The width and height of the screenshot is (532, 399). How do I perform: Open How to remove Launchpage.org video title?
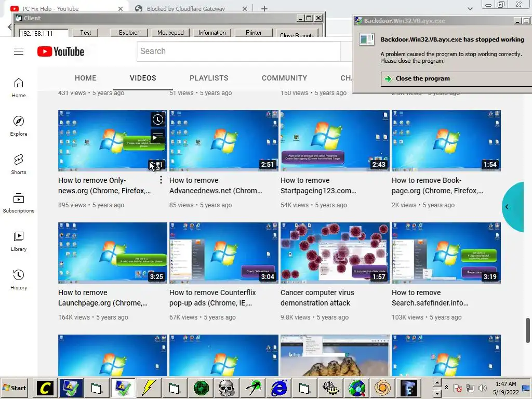pyautogui.click(x=103, y=298)
